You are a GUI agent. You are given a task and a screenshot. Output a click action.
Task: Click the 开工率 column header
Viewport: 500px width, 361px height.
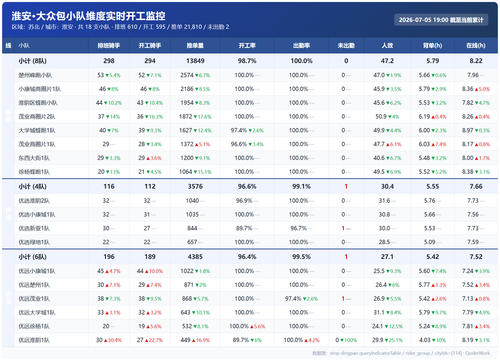point(247,46)
